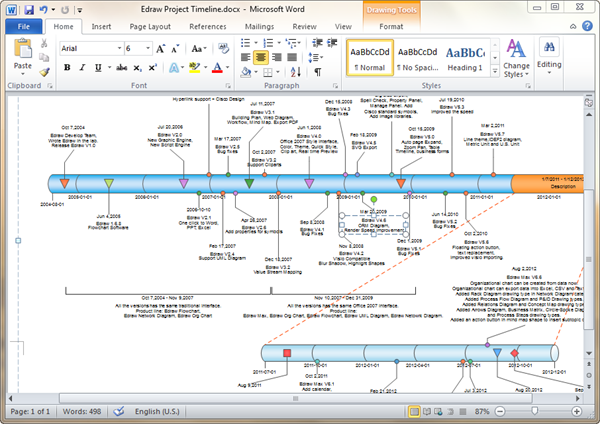Insert a bulleted list
The width and height of the screenshot is (600, 424).
pos(245,42)
